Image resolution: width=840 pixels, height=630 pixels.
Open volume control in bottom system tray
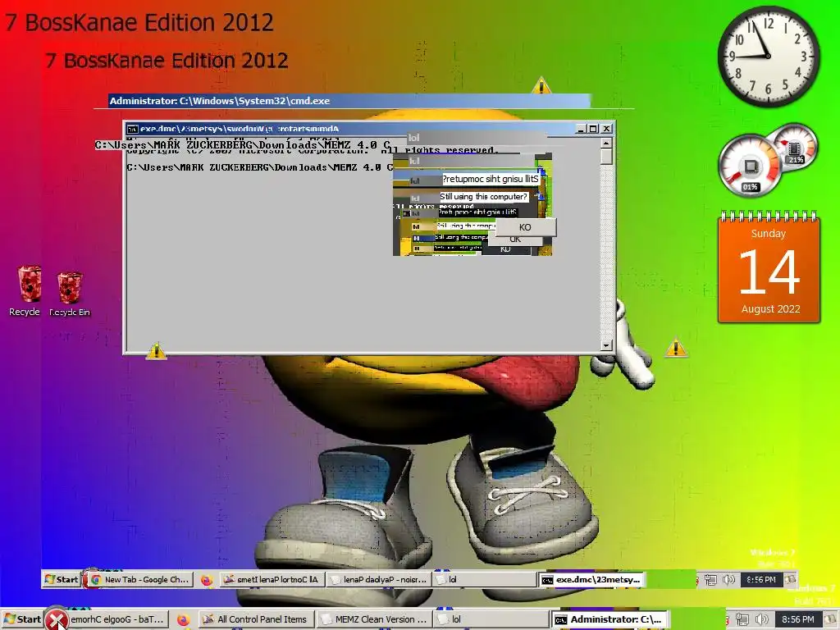(761, 619)
